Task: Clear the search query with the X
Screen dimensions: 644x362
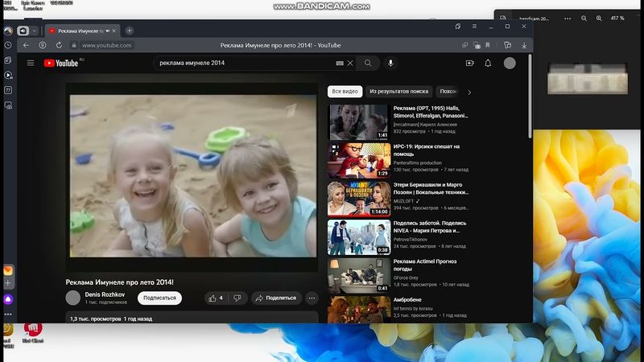Action: point(350,63)
